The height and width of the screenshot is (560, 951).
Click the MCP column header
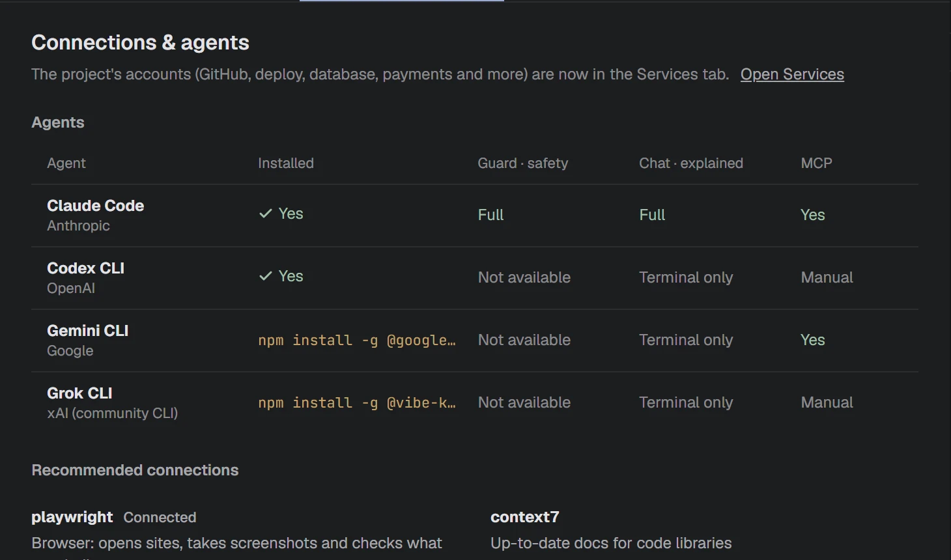817,163
